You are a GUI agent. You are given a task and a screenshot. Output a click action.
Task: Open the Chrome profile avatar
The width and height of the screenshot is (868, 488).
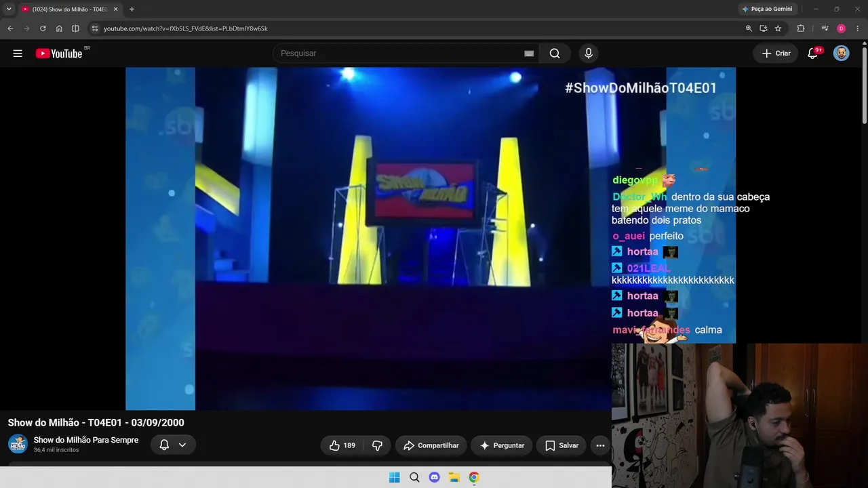point(842,28)
